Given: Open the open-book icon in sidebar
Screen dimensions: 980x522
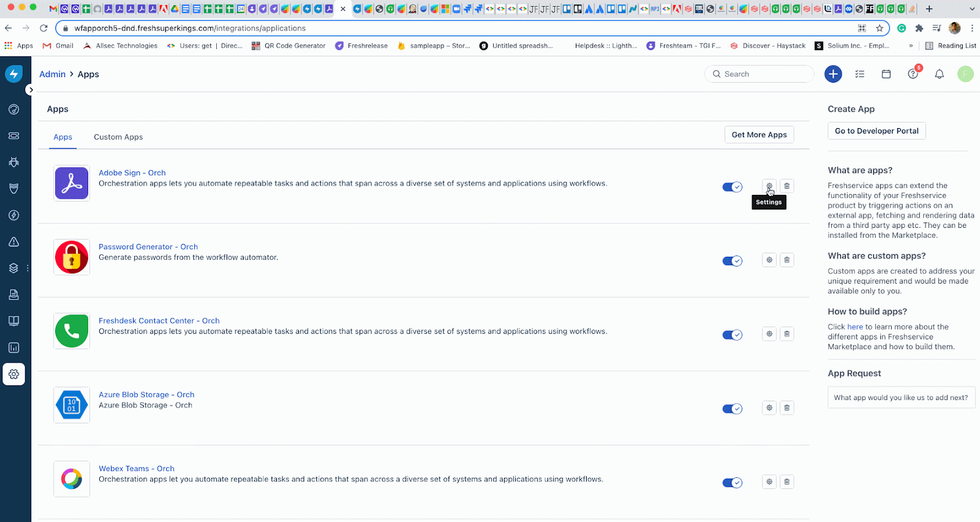Looking at the screenshot, I should pos(14,321).
